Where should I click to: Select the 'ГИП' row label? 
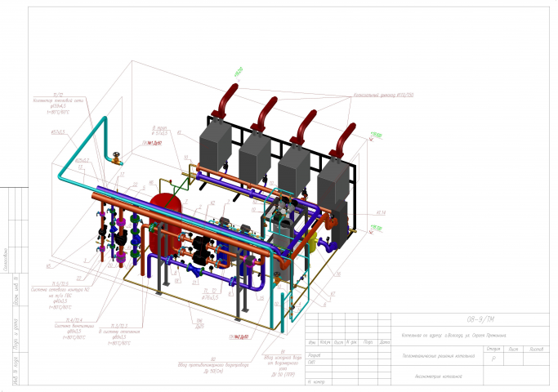[x=311, y=362]
